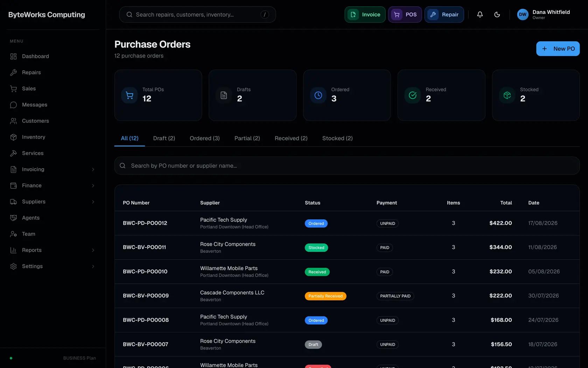
Task: Click the DW user avatar
Action: click(x=523, y=14)
